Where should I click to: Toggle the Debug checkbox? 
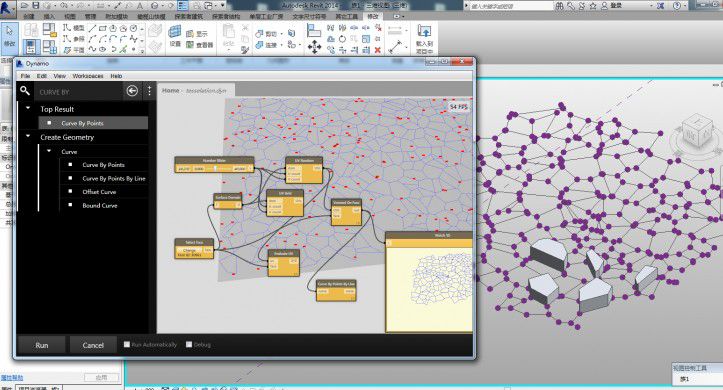189,344
